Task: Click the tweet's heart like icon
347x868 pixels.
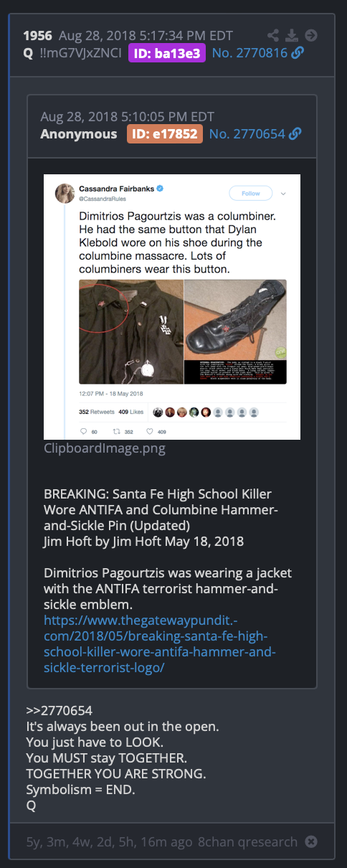Action: (150, 432)
